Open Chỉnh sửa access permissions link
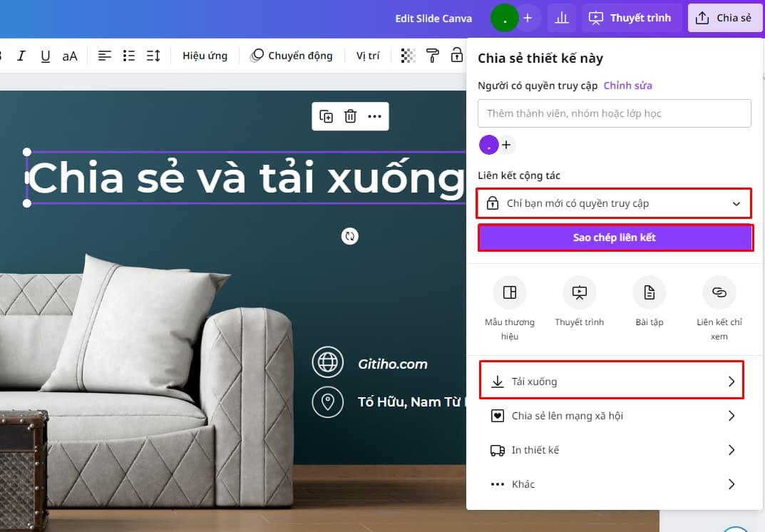The width and height of the screenshot is (765, 532). pos(627,85)
